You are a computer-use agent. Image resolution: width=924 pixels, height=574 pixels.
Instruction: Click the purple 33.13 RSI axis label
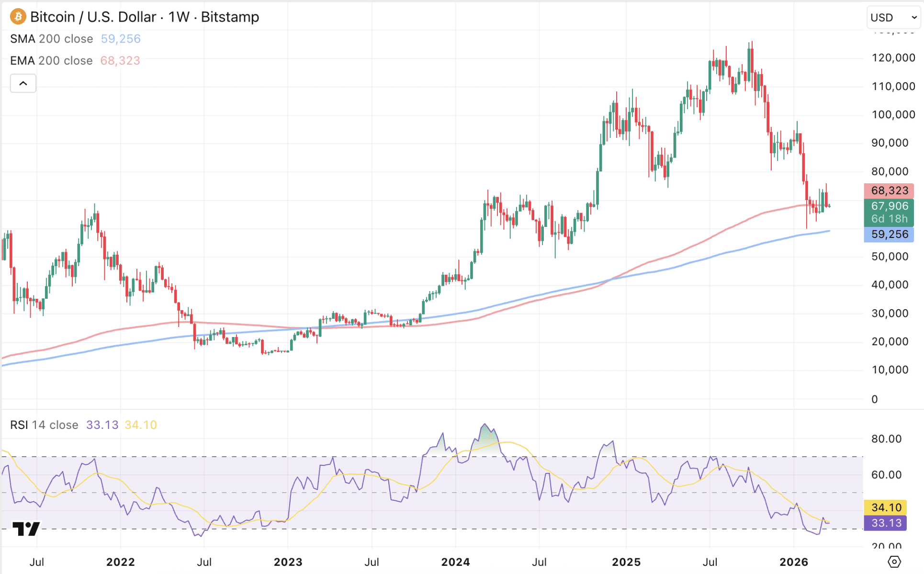click(x=886, y=523)
